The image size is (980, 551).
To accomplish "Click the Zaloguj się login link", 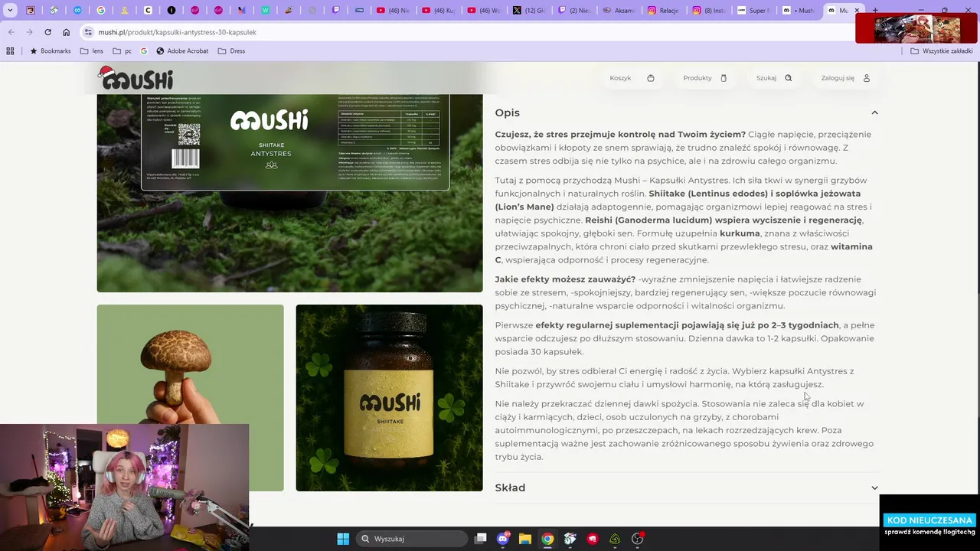I will pyautogui.click(x=838, y=78).
